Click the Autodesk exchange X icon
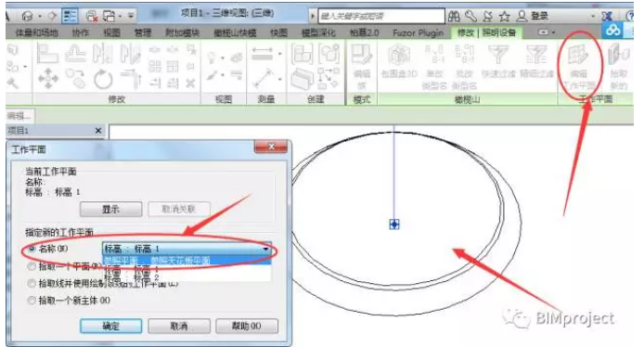644x347 pixels. coord(607,16)
